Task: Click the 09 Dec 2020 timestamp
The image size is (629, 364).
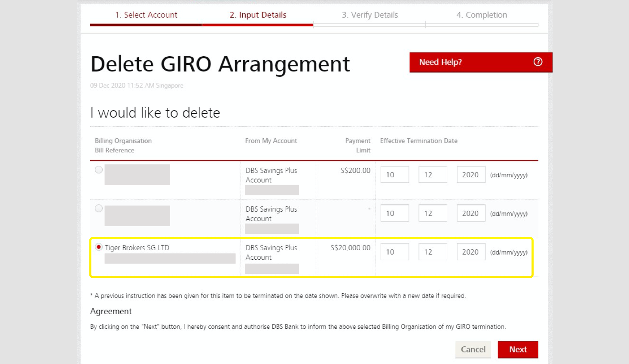Action: point(137,85)
